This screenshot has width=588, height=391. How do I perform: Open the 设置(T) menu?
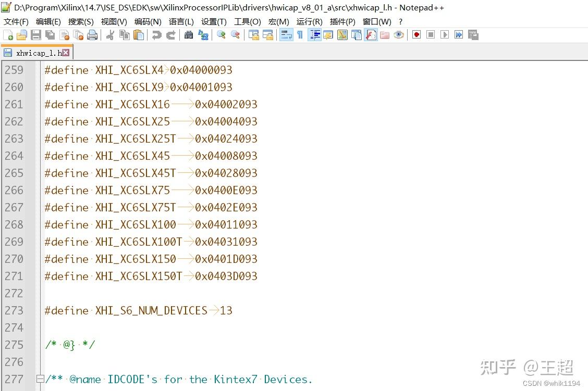[x=214, y=22]
